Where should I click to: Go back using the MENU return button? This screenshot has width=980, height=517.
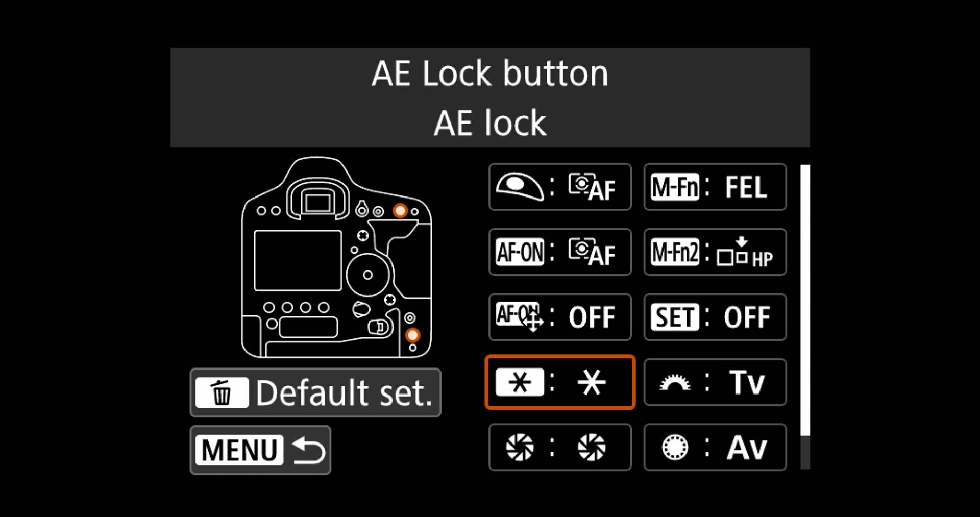click(260, 450)
